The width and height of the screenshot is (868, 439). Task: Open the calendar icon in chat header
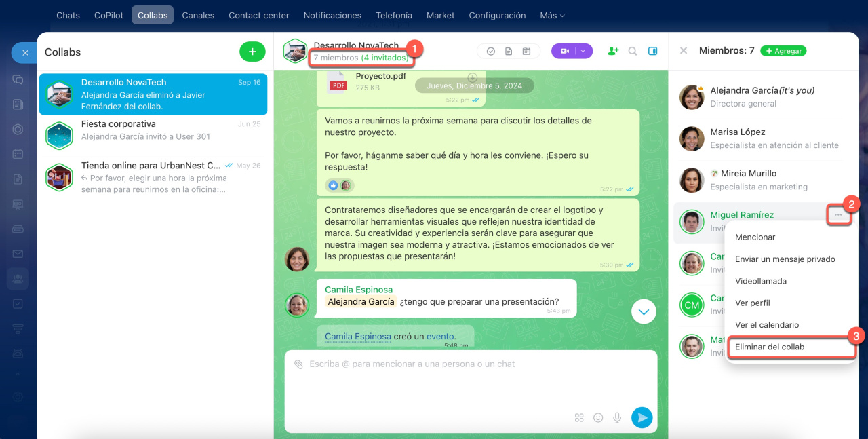[526, 51]
